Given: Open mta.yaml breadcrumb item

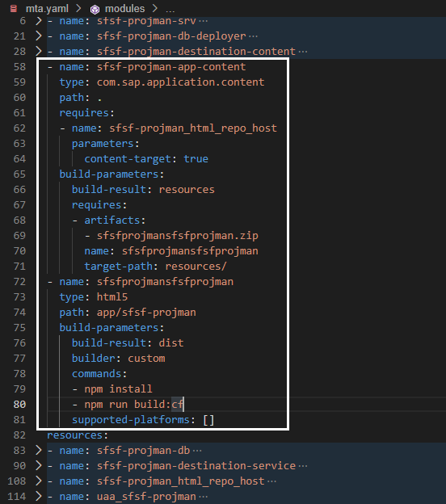Looking at the screenshot, I should coord(47,9).
